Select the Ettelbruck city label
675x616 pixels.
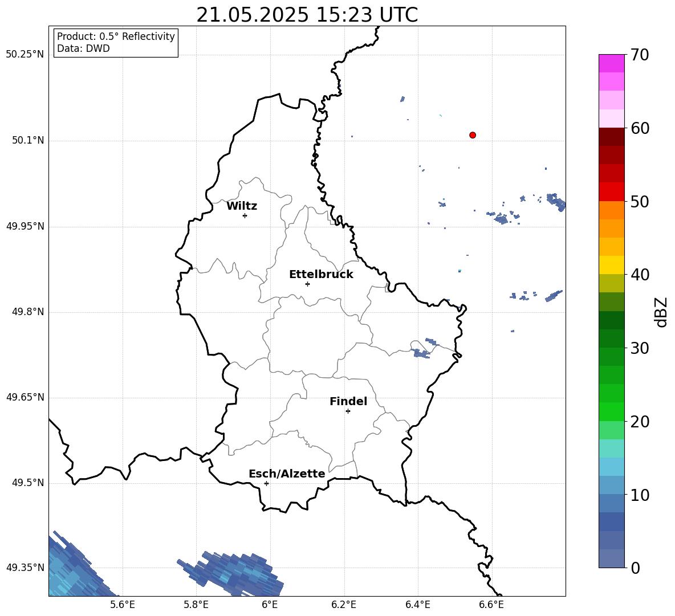pos(321,275)
